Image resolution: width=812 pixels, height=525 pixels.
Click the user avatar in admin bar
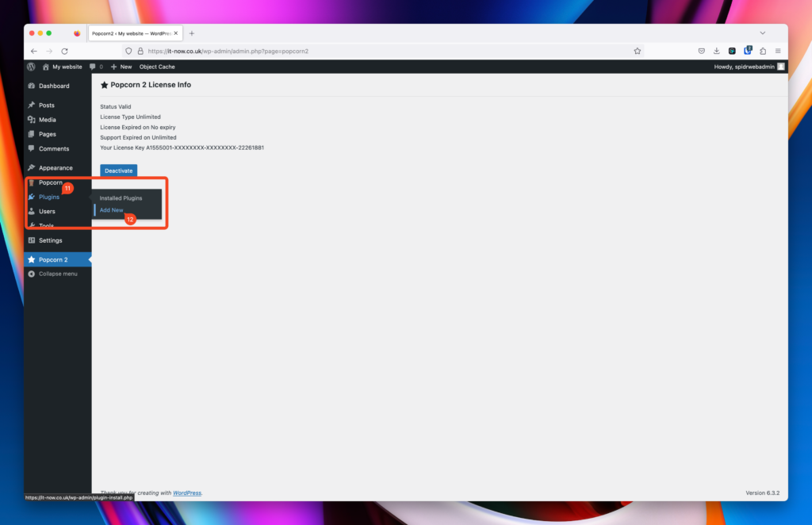(x=781, y=67)
